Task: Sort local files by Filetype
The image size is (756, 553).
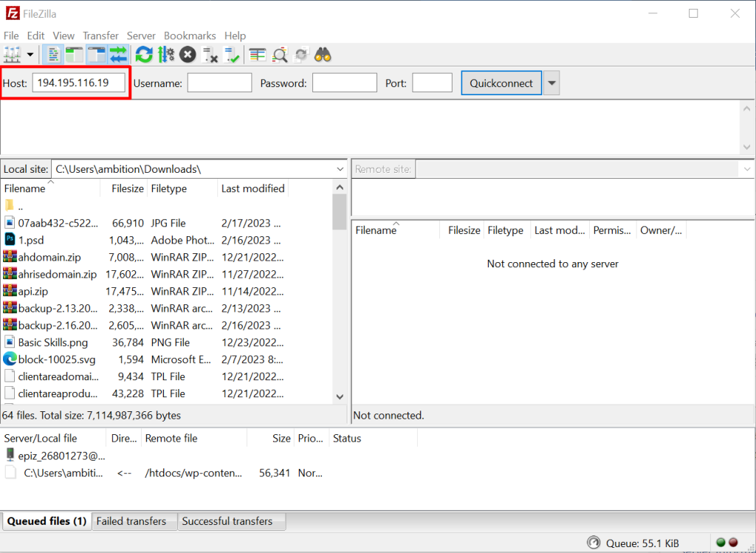Action: (182, 188)
